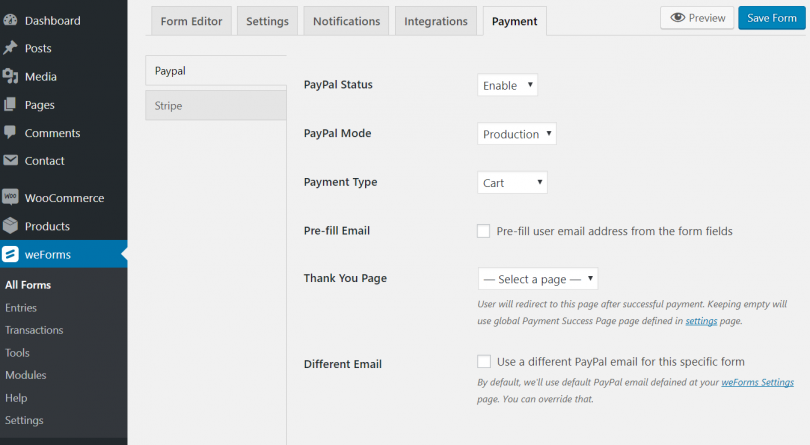Click the WooCommerce logo icon
This screenshot has width=810, height=445.
point(11,197)
